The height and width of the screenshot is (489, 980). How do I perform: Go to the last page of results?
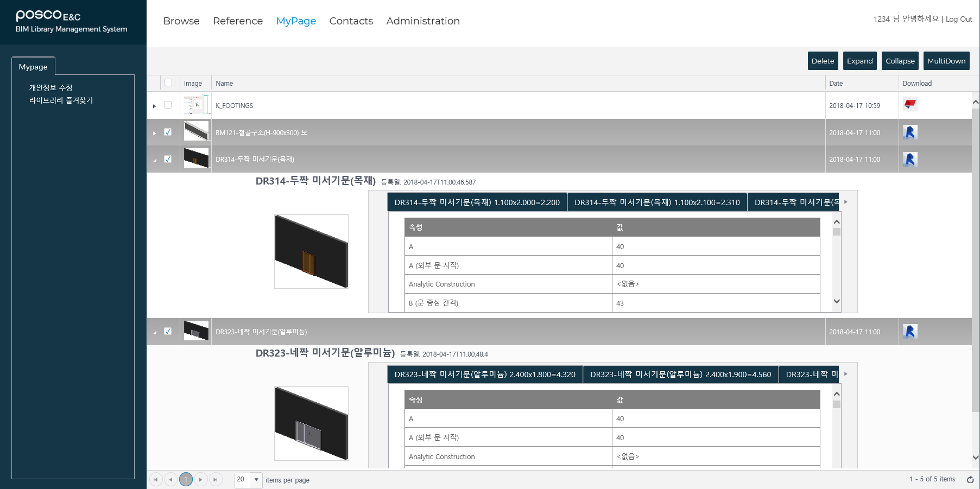click(x=216, y=480)
